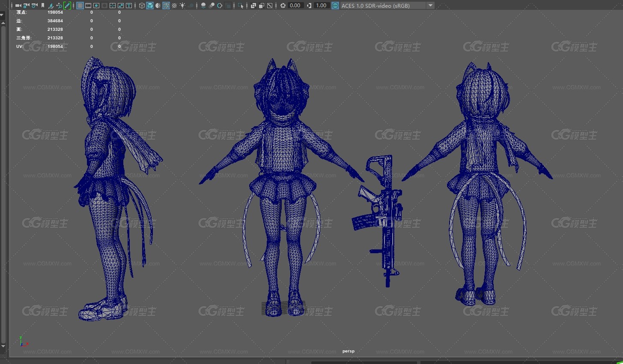Click the Exposure aperture icon

(283, 6)
